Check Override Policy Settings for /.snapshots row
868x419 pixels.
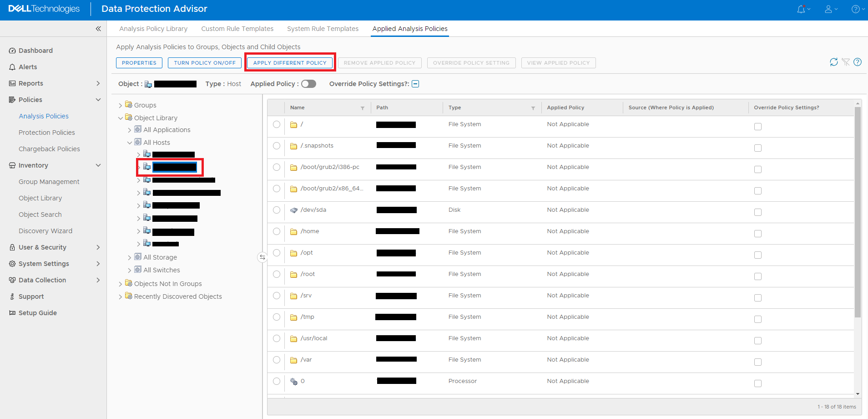(758, 148)
